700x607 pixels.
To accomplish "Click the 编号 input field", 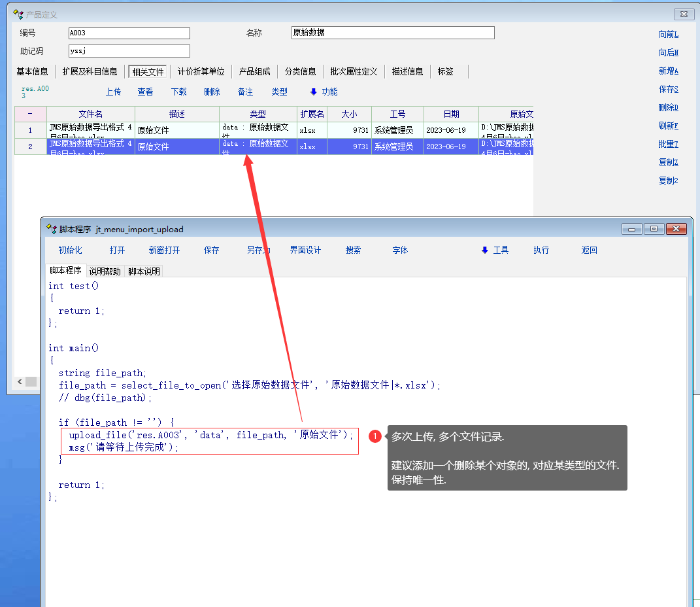I will [x=129, y=33].
